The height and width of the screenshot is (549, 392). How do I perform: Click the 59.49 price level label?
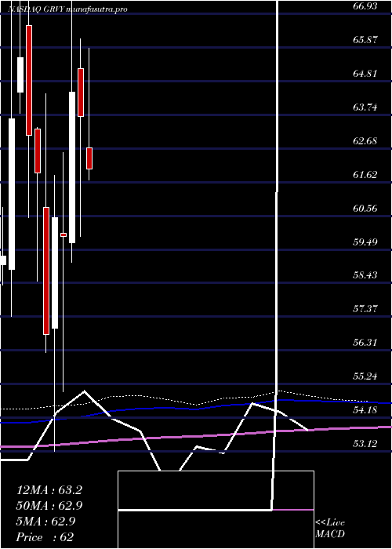click(365, 242)
